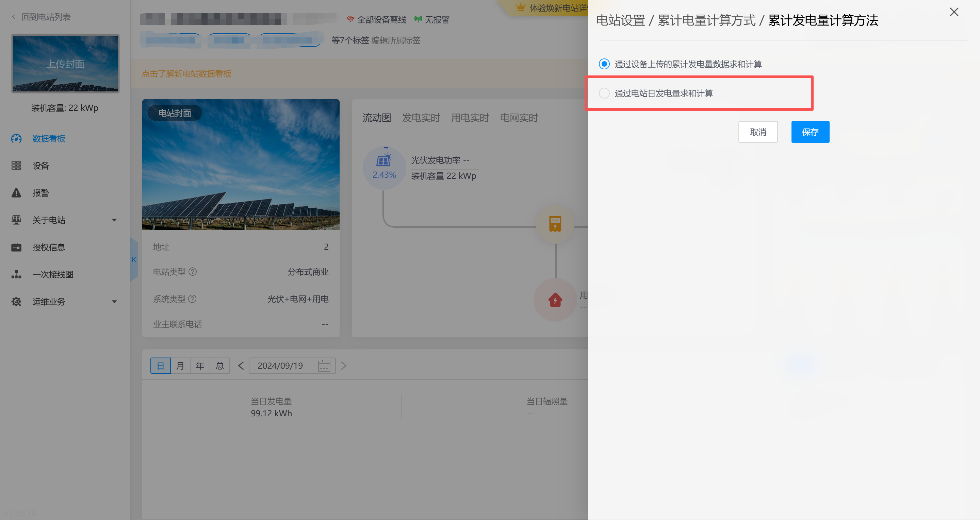This screenshot has height=520, width=980.
Task: Switch to the 发电实时 tab
Action: (421, 118)
